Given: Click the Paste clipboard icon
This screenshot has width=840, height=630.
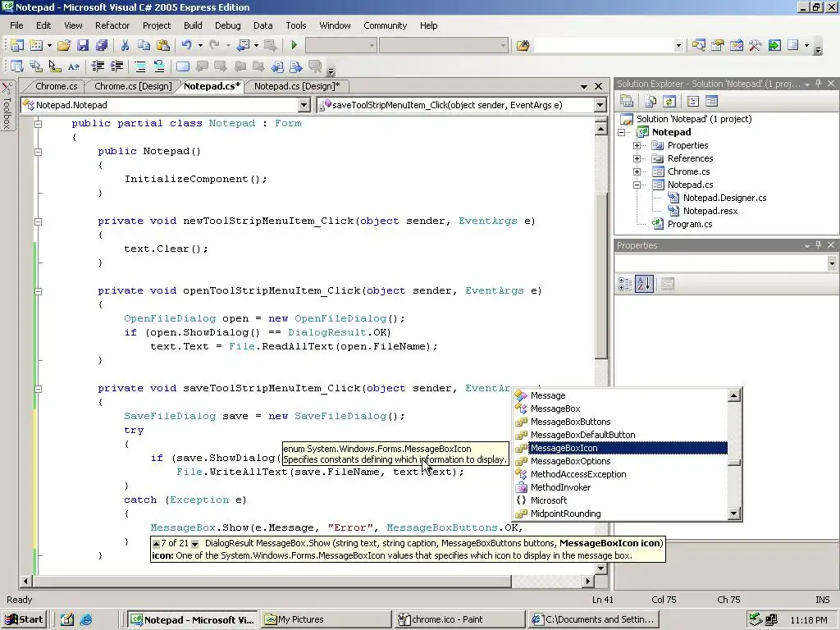Looking at the screenshot, I should (163, 46).
